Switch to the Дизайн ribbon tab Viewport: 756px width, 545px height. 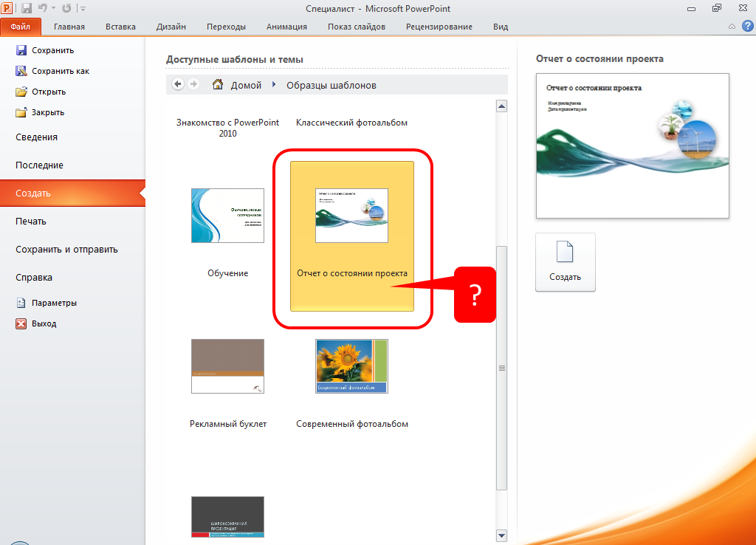pyautogui.click(x=171, y=27)
